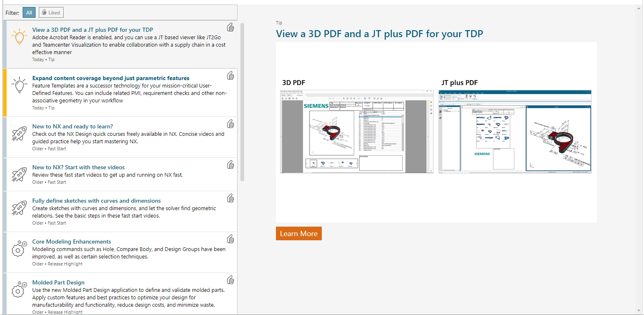Like the 'View a 3D PDF' tip

[231, 27]
